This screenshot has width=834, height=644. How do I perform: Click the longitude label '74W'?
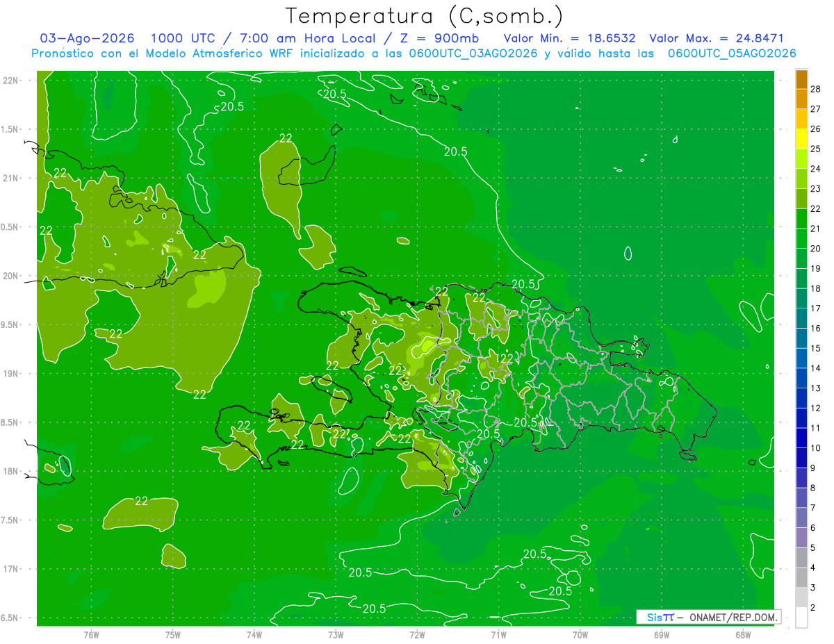[254, 635]
